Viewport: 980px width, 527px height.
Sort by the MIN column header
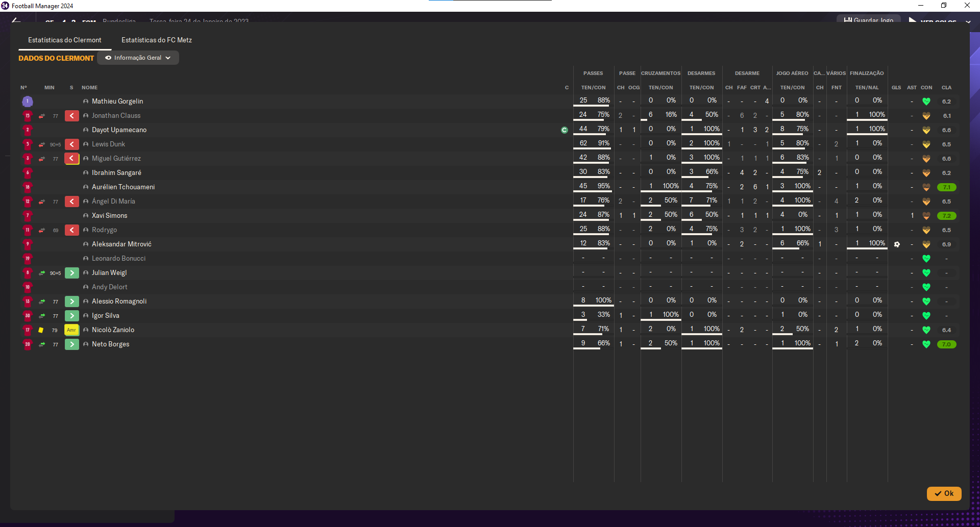click(49, 88)
